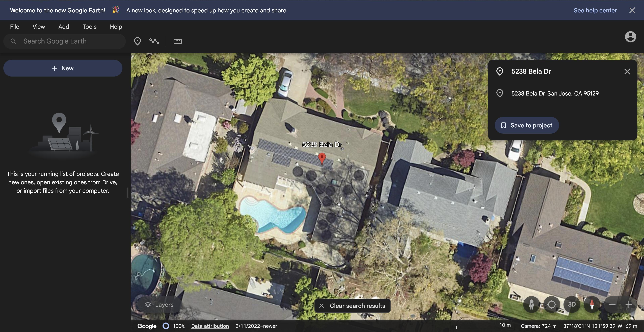The height and width of the screenshot is (332, 644).
Task: Click the 5238 Bela Dr card title
Action: [531, 71]
